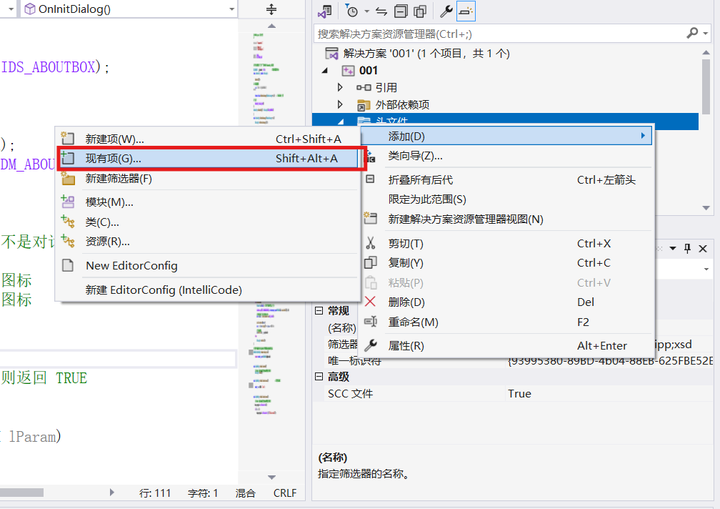Choose 折叠所有后代 context menu entry
The width and height of the screenshot is (720, 509).
(x=507, y=180)
